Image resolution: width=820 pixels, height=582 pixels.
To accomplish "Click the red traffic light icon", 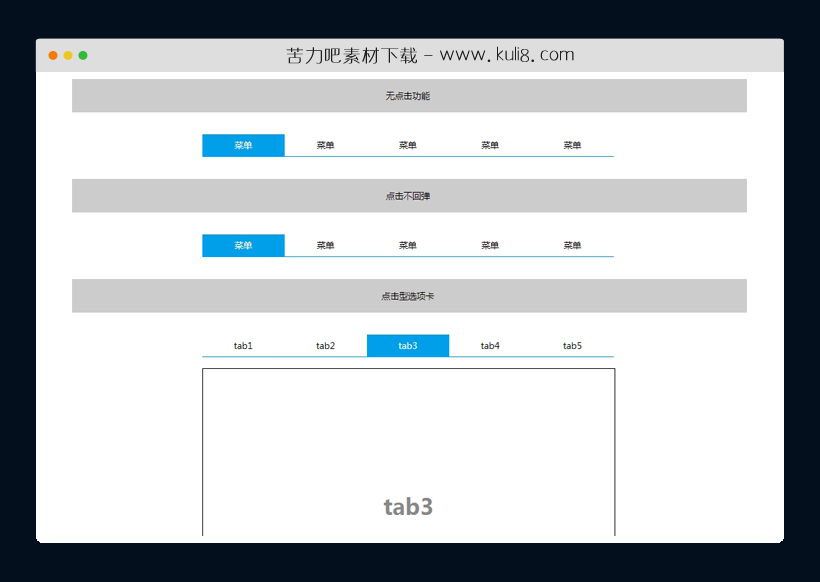I will 51,56.
